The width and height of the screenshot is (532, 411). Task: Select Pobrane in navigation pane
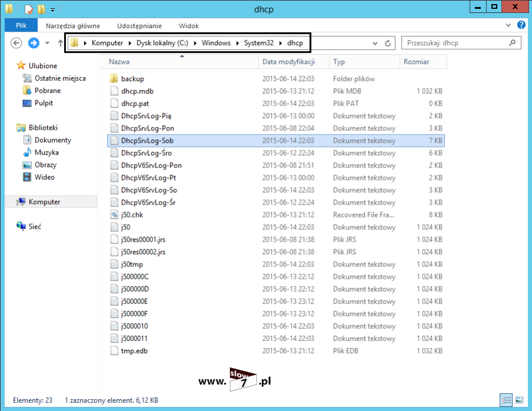[47, 91]
